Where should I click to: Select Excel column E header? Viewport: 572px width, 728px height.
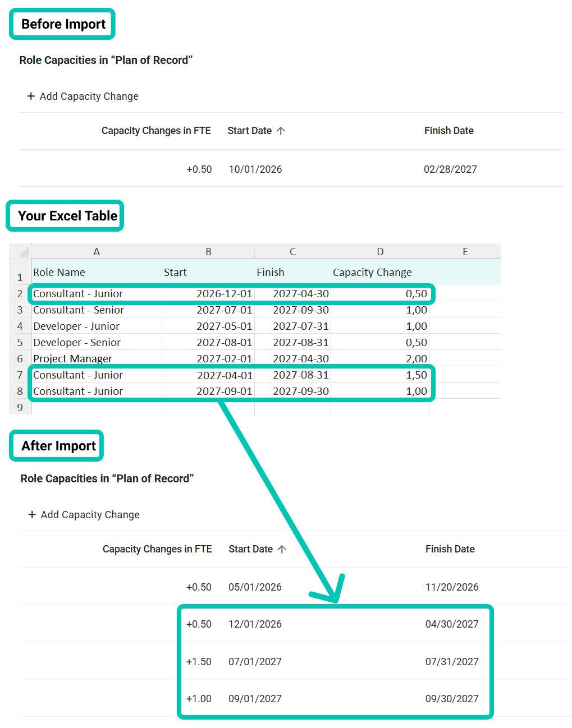pyautogui.click(x=465, y=252)
